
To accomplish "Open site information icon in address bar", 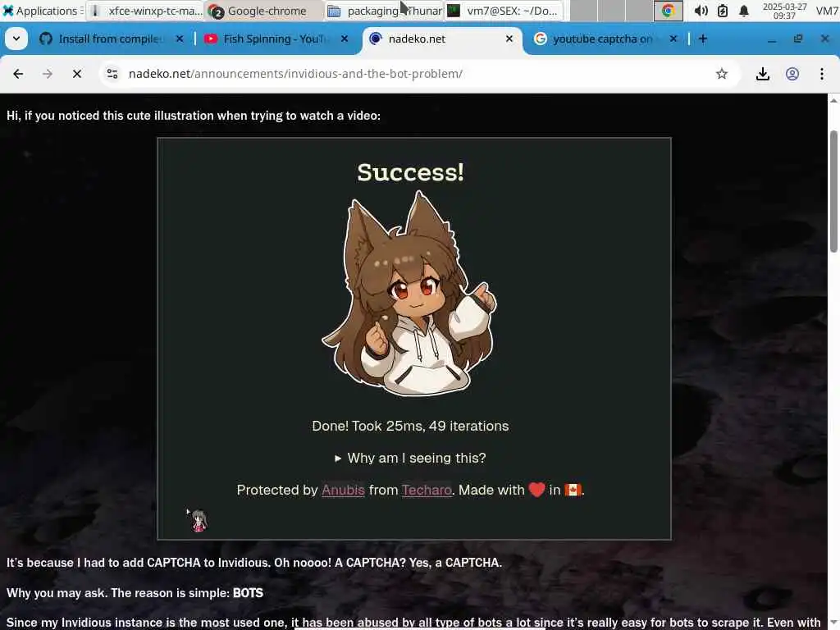I will (112, 74).
